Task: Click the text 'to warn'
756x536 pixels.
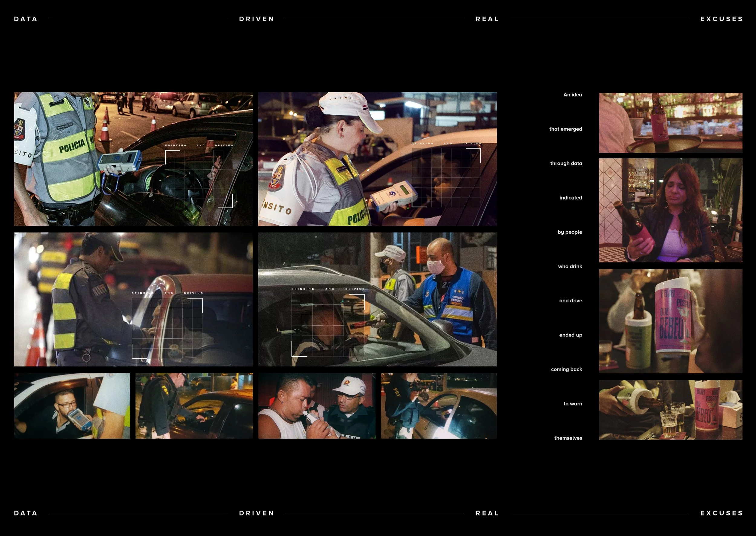Action: click(x=573, y=404)
